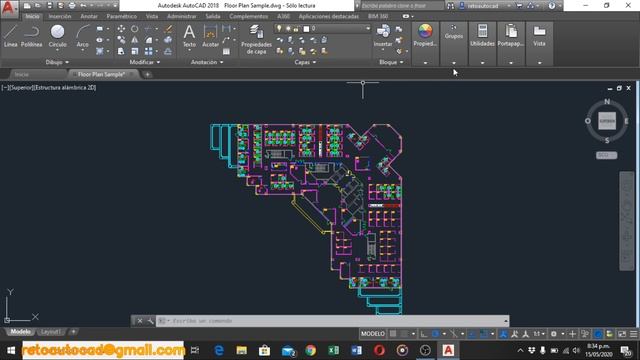Click the Stretch tool in Modificar
640x360 pixels.
[121, 51]
